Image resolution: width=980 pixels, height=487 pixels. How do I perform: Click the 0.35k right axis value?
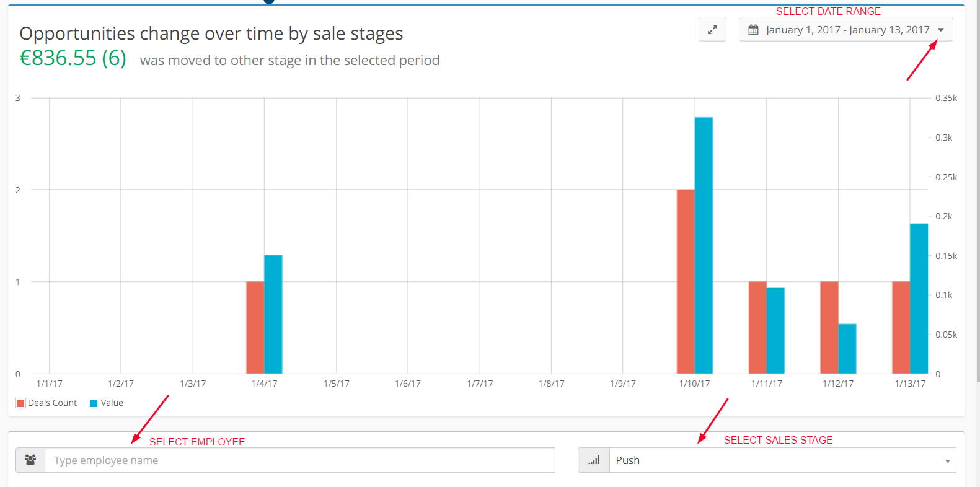pos(946,98)
